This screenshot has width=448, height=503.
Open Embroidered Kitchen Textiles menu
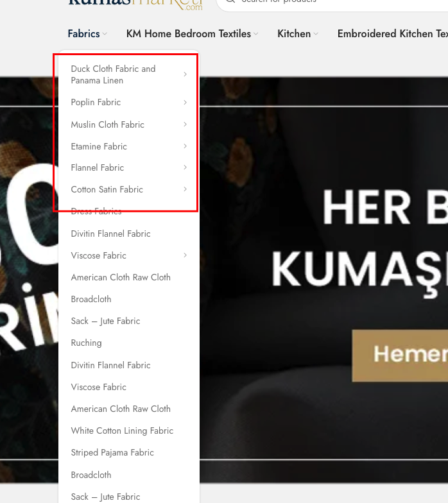click(x=393, y=33)
